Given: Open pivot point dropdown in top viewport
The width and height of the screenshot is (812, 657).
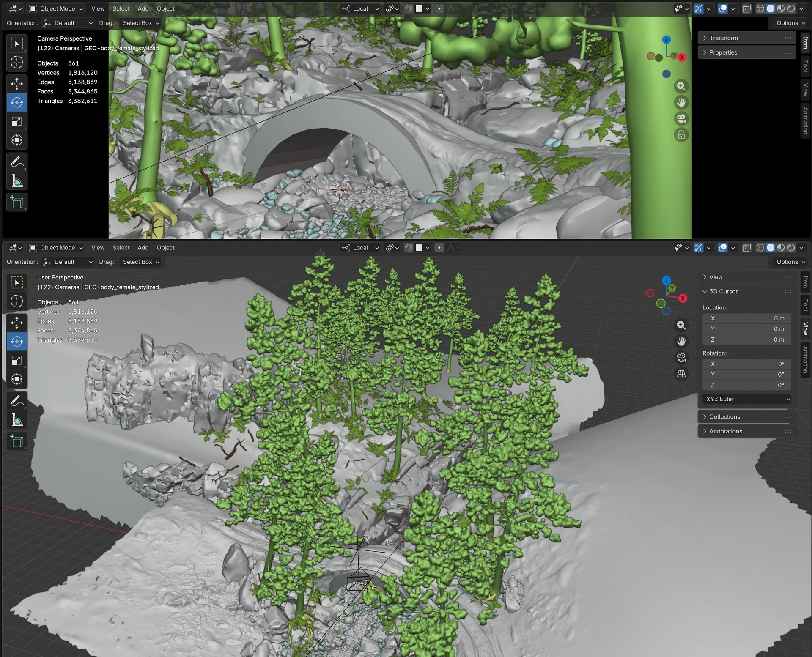Looking at the screenshot, I should tap(392, 9).
